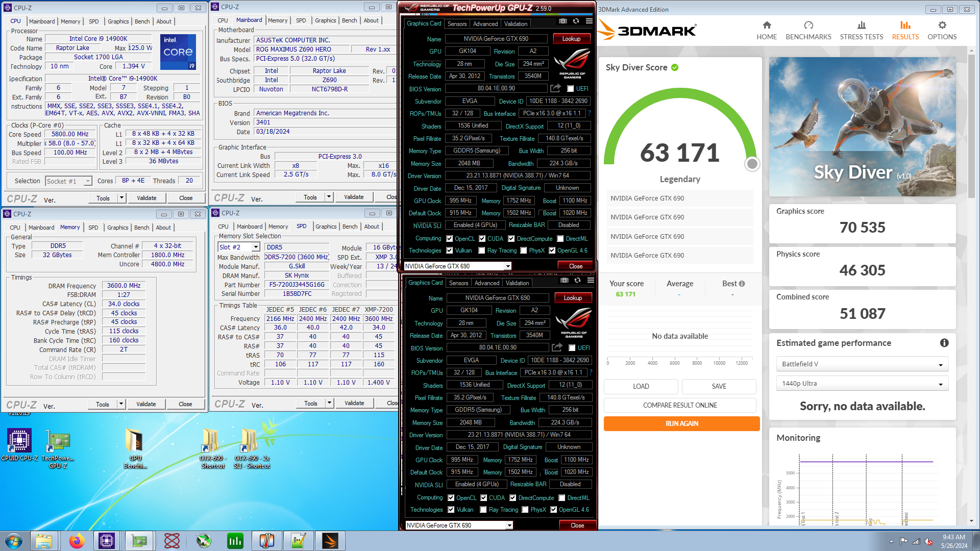Switch to Sensors tab in upper GPU-Z window
The width and height of the screenshot is (980, 551).
pos(457,24)
